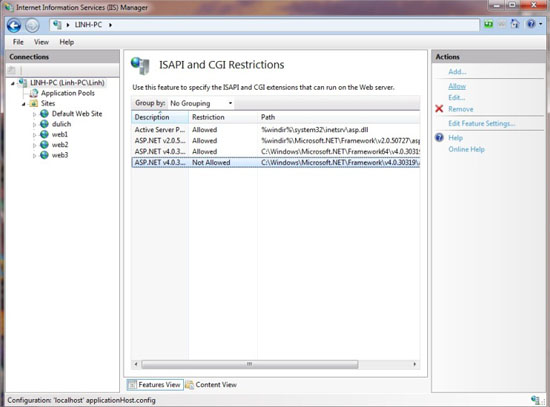This screenshot has width=550, height=407.
Task: Click the IIS Manager title bar icon
Action: tap(9, 7)
